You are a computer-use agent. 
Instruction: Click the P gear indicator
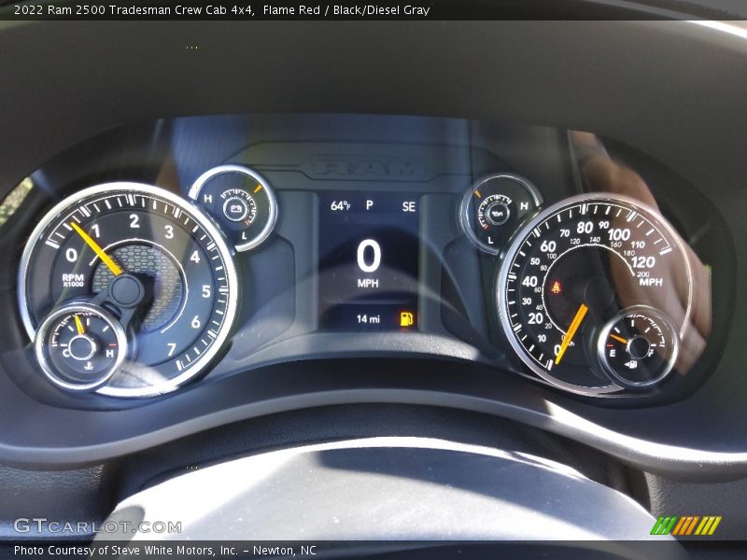tap(369, 205)
